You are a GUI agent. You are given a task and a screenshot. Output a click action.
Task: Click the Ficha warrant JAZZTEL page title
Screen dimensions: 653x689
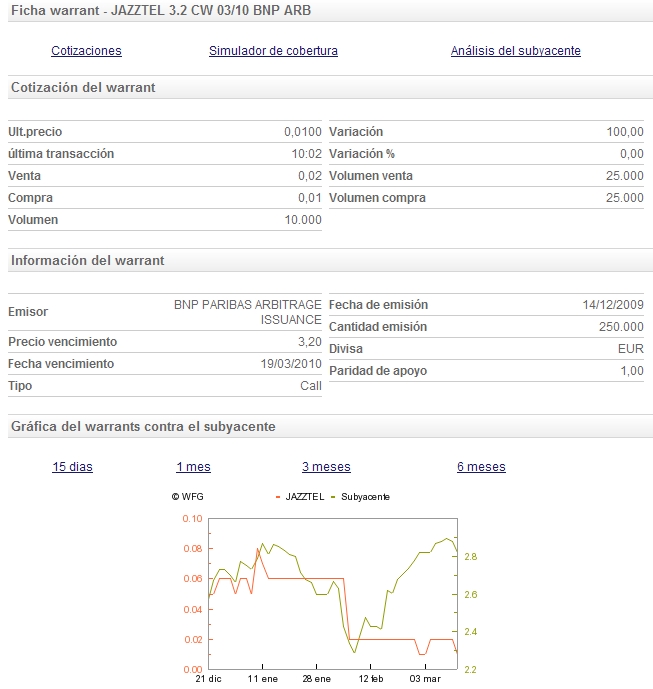point(161,10)
